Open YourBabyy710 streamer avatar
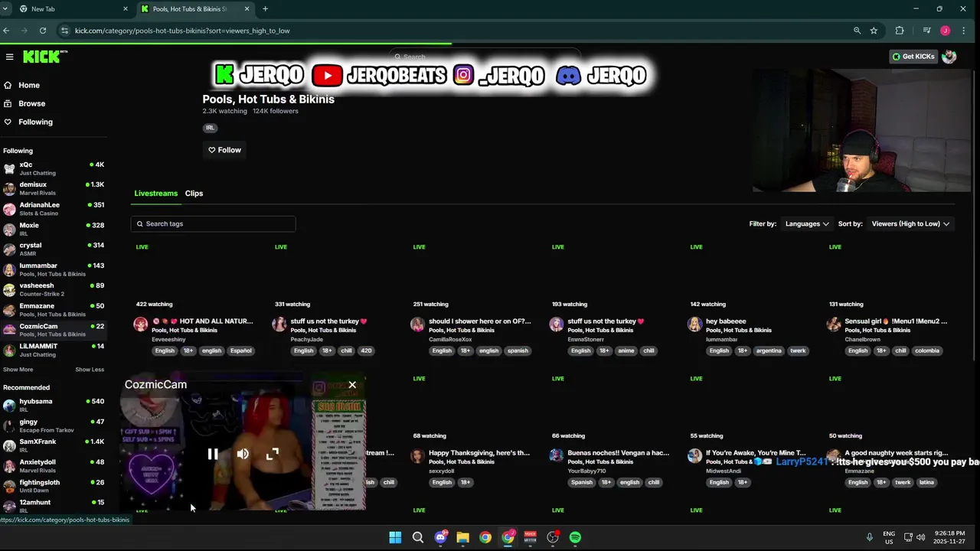Image resolution: width=980 pixels, height=551 pixels. [x=557, y=456]
